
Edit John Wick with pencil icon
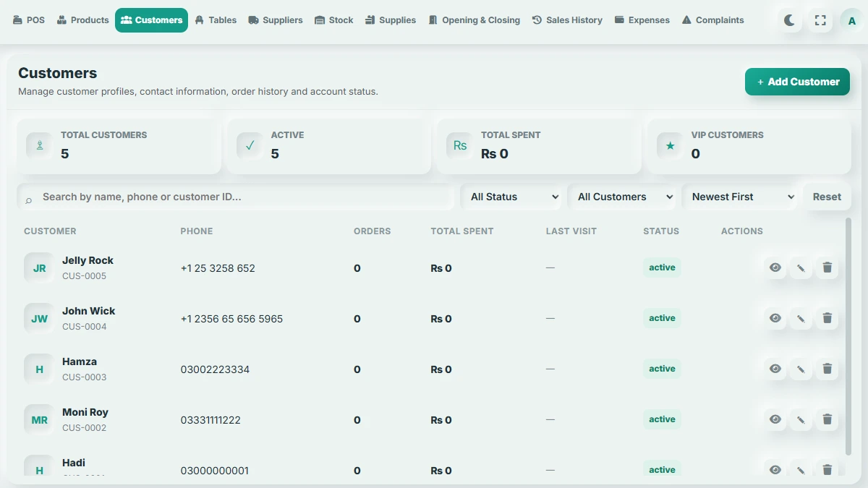coord(801,318)
